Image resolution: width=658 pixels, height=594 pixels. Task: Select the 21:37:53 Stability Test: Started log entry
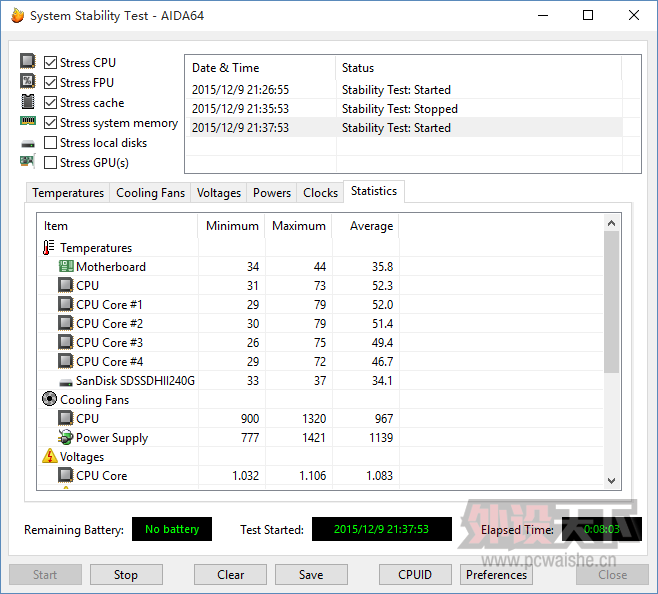click(x=404, y=128)
